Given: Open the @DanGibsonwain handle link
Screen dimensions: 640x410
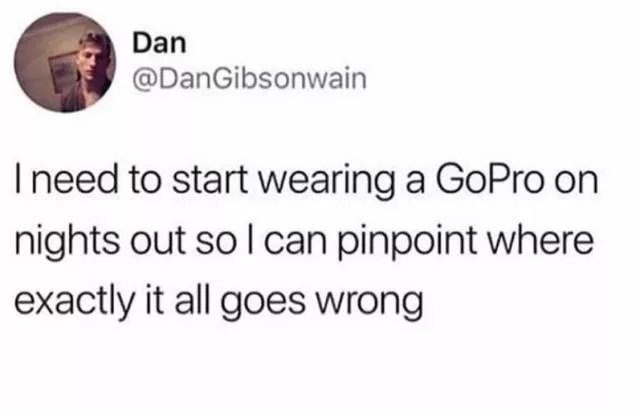Looking at the screenshot, I should coord(249,79).
